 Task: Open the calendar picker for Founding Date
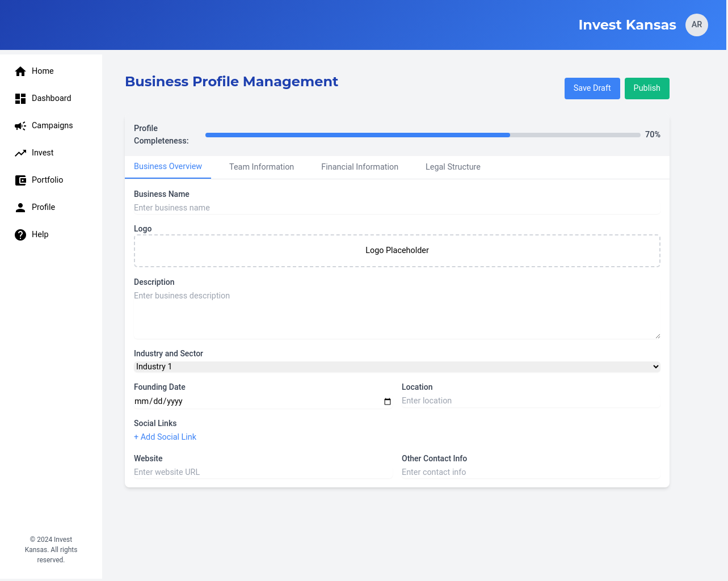pos(388,402)
